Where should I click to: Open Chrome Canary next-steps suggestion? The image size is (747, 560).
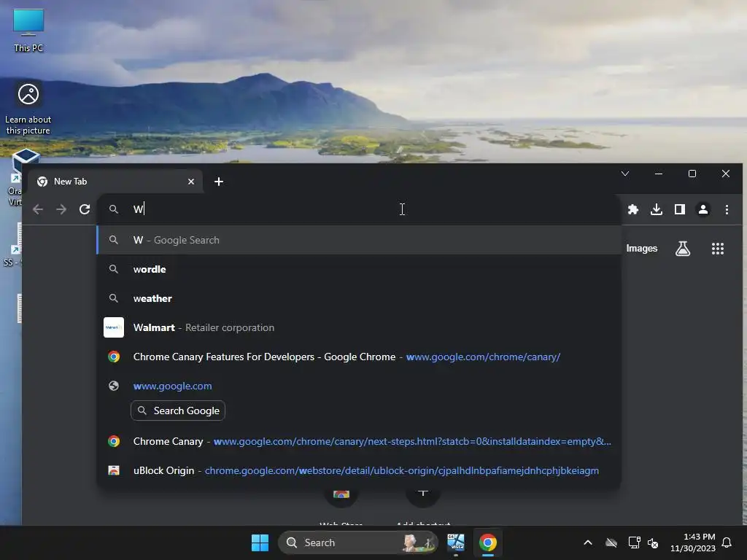[359, 441]
